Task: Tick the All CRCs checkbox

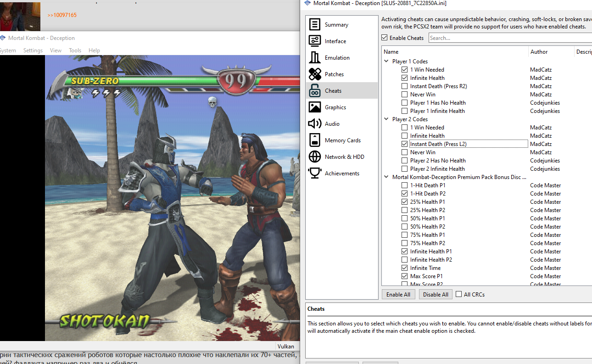Action: tap(459, 295)
